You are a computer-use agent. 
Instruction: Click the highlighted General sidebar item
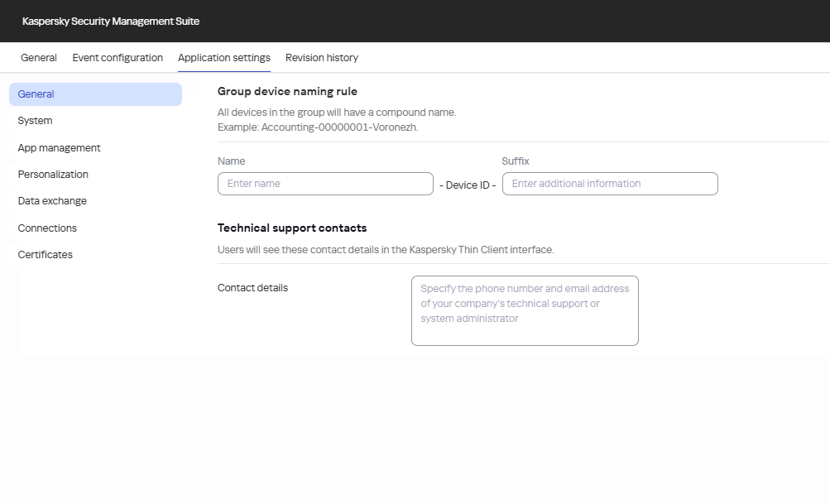pos(36,94)
